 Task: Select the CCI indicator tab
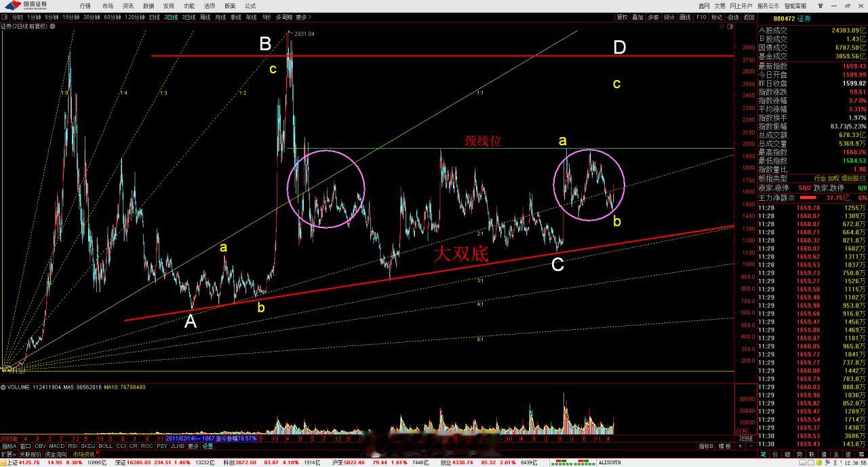tap(121, 446)
